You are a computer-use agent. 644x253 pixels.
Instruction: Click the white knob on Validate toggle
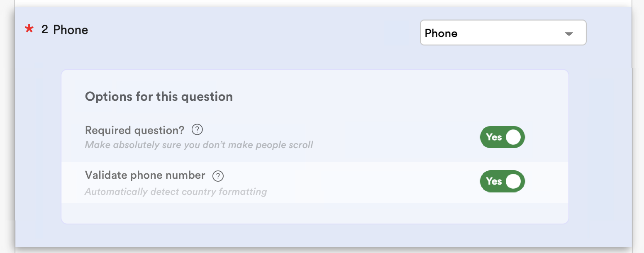[x=513, y=181]
